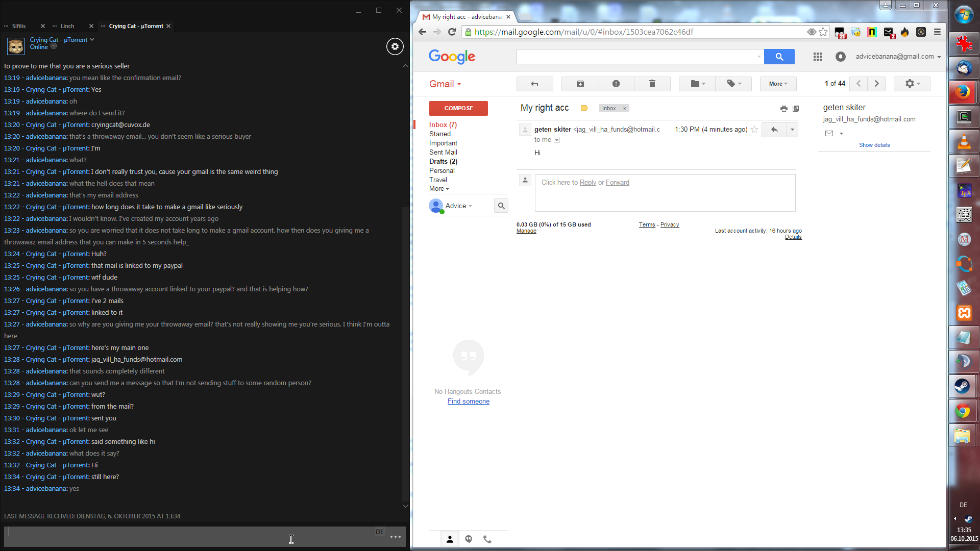Viewport: 980px width, 551px height.
Task: Click the report spam icon
Action: pos(616,84)
